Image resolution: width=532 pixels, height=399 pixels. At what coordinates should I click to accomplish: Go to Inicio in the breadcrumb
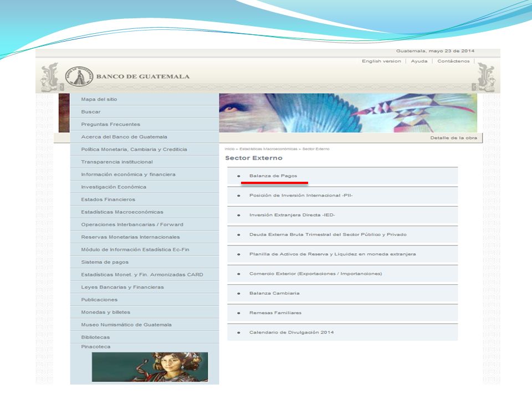pyautogui.click(x=229, y=149)
